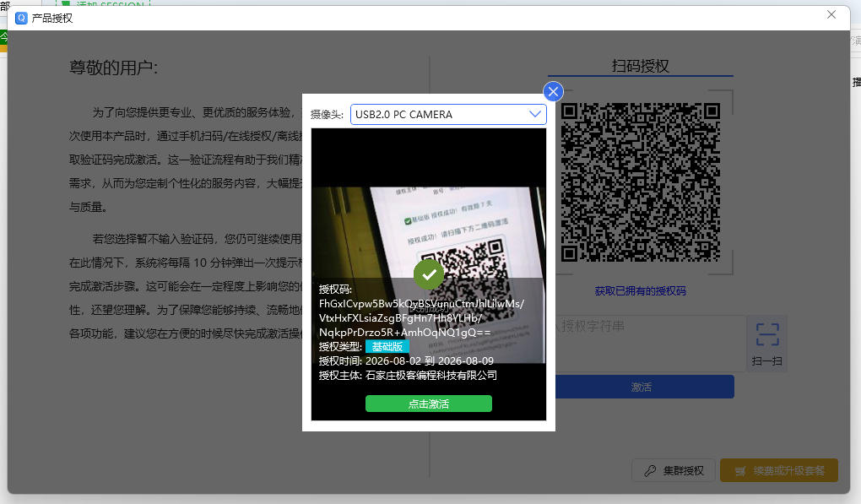Close the camera scan popup

tap(553, 92)
